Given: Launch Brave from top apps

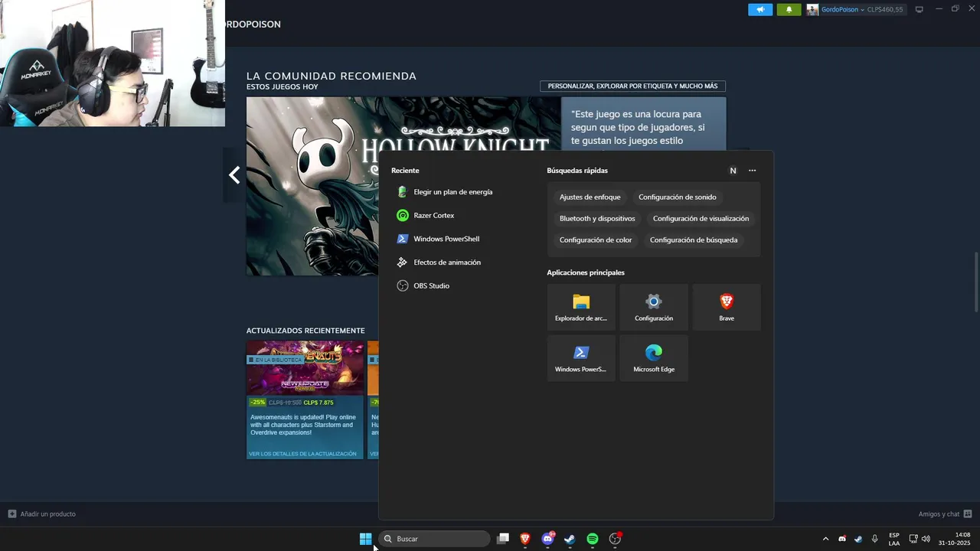Looking at the screenshot, I should pos(727,308).
